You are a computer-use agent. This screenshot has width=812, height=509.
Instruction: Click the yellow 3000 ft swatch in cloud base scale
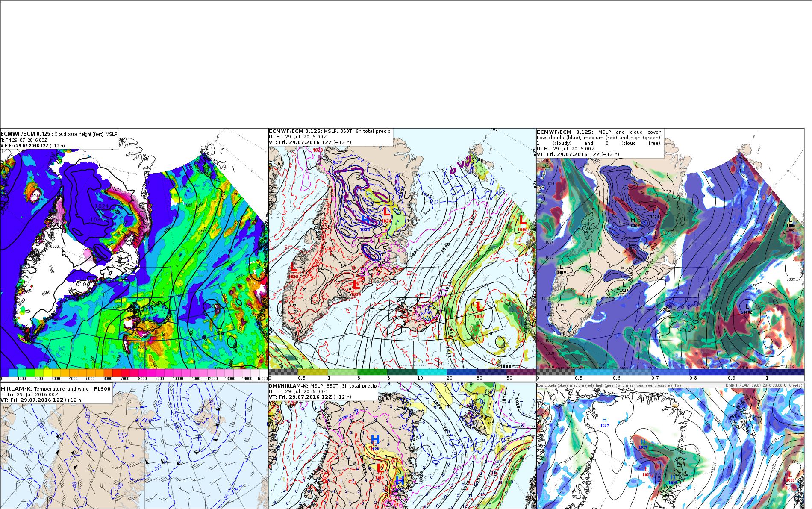click(56, 373)
